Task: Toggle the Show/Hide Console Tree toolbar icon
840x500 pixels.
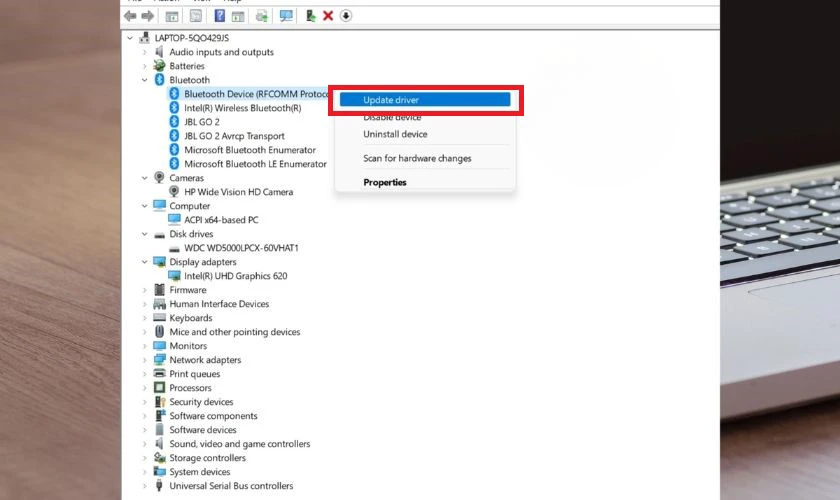Action: [172, 16]
